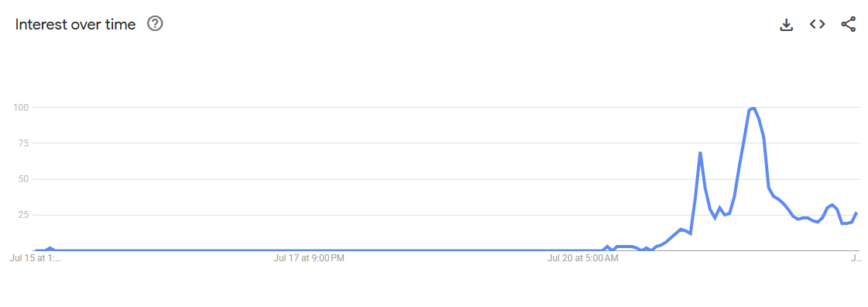Download the chart data as CSV
Image resolution: width=868 pixels, height=307 pixels.
point(786,24)
